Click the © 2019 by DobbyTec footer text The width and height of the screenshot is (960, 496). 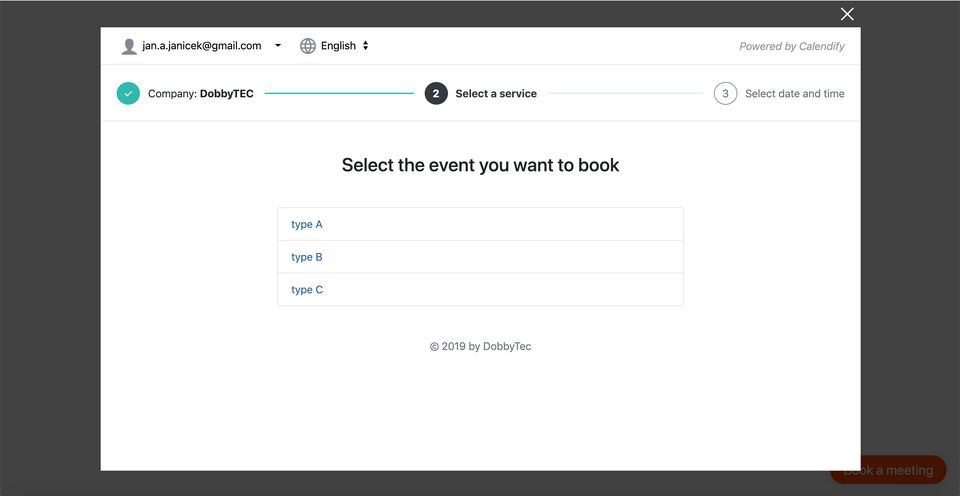point(480,347)
